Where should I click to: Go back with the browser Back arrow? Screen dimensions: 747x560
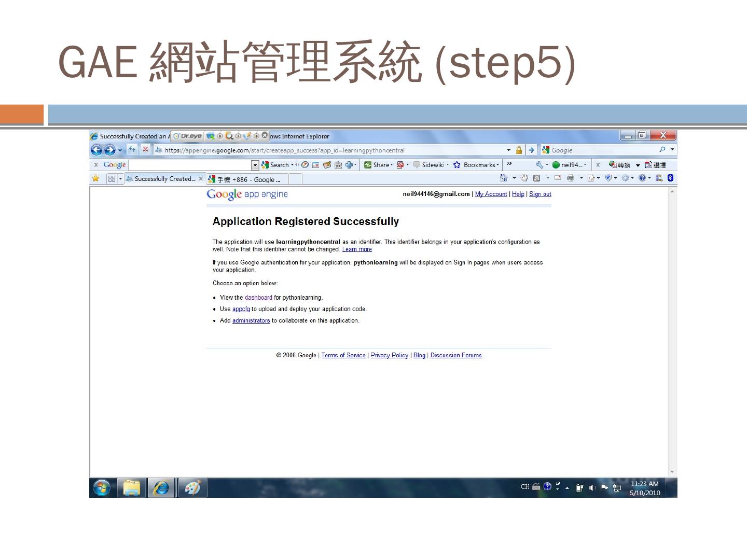(96, 150)
